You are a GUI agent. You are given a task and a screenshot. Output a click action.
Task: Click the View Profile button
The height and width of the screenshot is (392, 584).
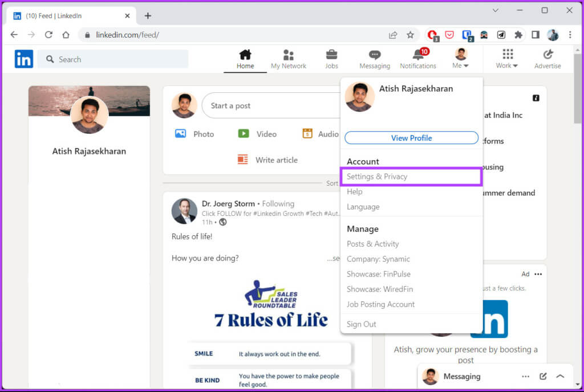click(x=411, y=138)
